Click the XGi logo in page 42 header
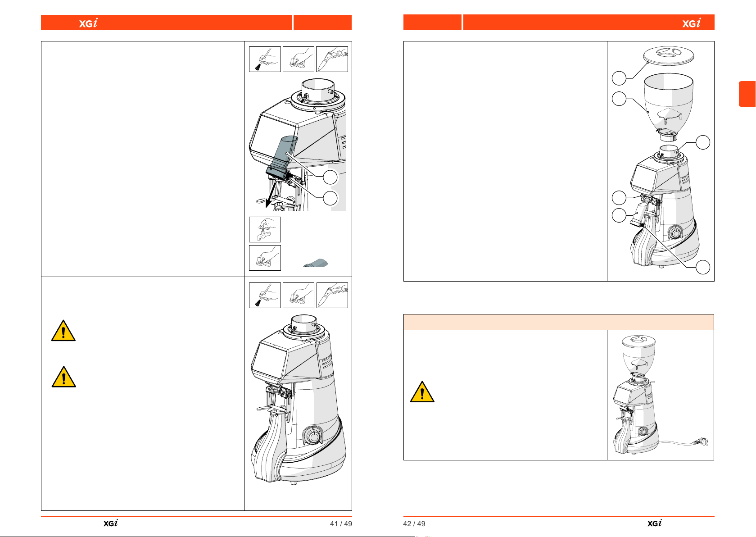 pyautogui.click(x=691, y=23)
